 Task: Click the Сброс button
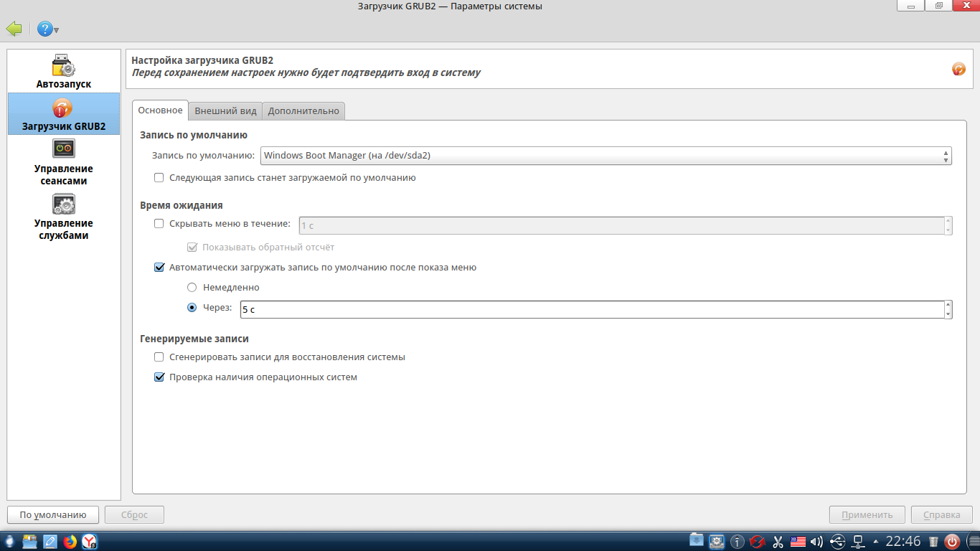coord(134,514)
